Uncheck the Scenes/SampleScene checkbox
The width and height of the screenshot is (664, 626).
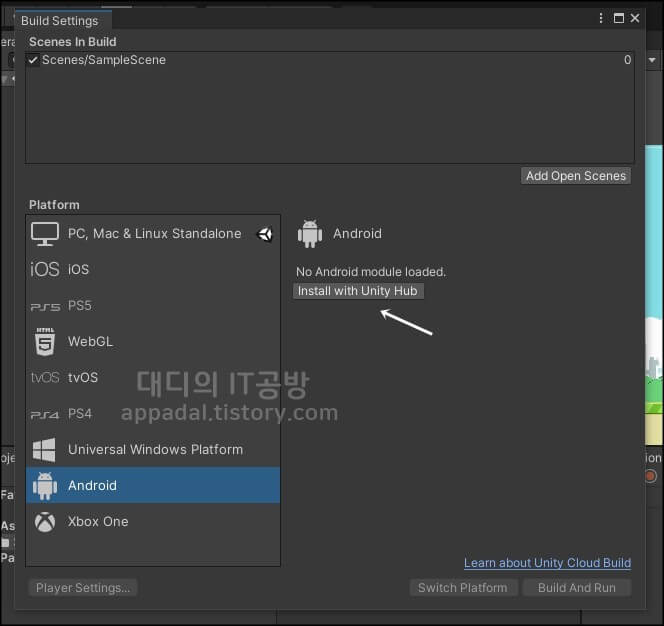(33, 60)
